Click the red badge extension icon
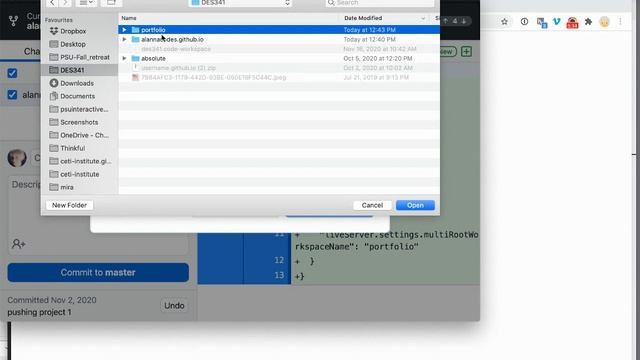Viewport: 640px width, 360px height. 572,22
